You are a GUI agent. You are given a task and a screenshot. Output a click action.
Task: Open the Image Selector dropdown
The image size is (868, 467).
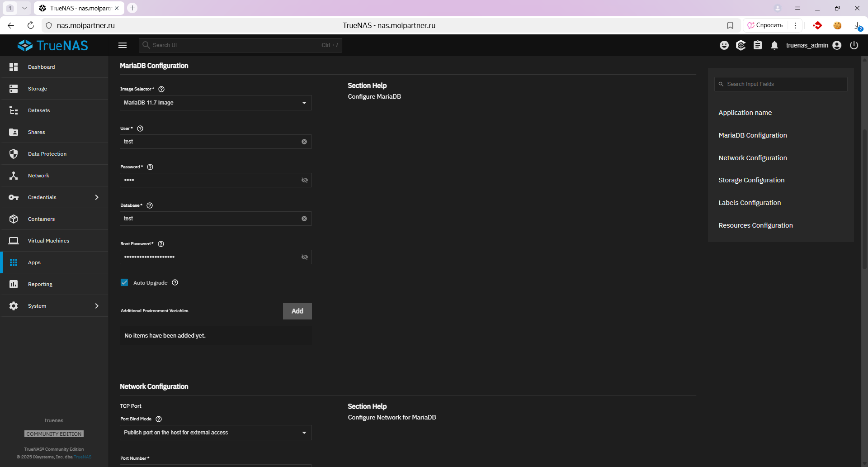pos(216,103)
